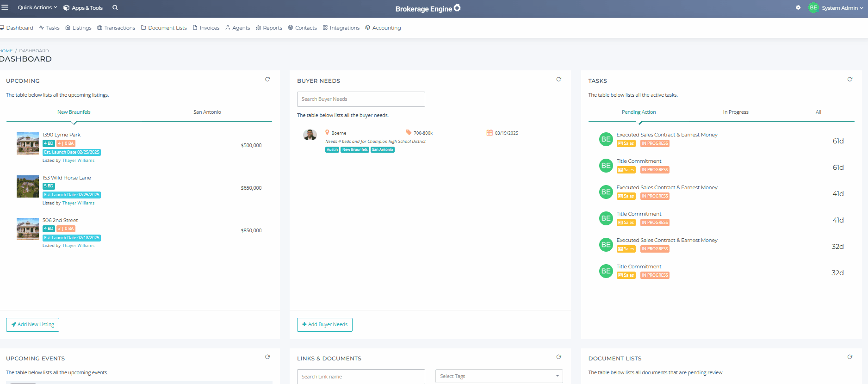Click the Boerne location pin icon
The width and height of the screenshot is (868, 384).
click(327, 132)
